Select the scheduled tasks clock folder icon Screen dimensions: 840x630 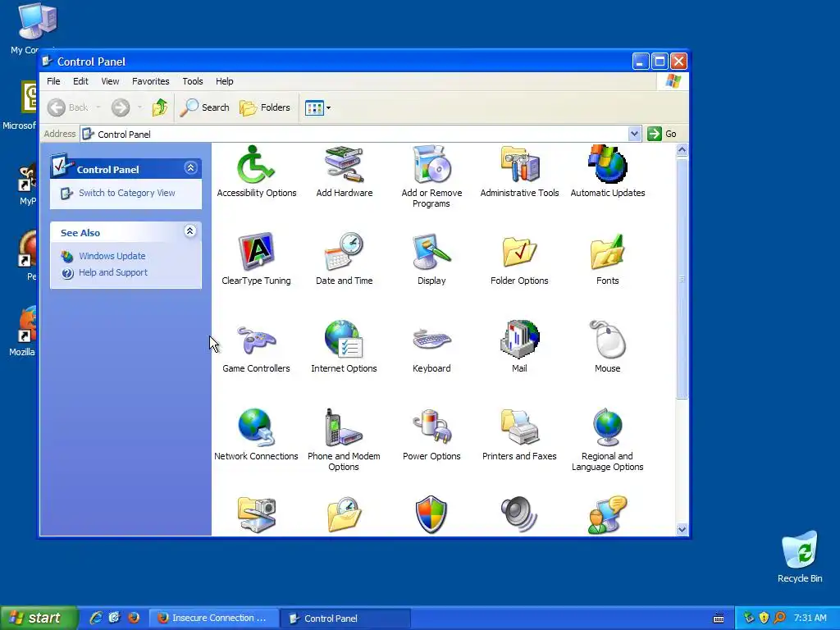tap(344, 515)
